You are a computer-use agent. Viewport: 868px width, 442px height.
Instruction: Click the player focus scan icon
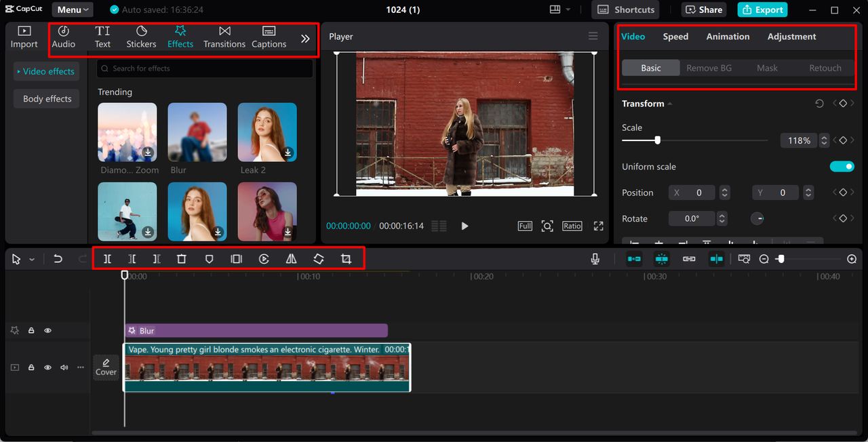(547, 226)
